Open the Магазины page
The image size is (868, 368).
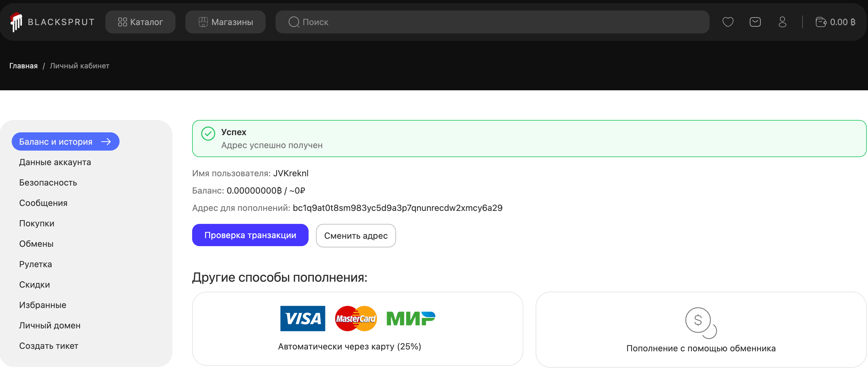coord(225,22)
